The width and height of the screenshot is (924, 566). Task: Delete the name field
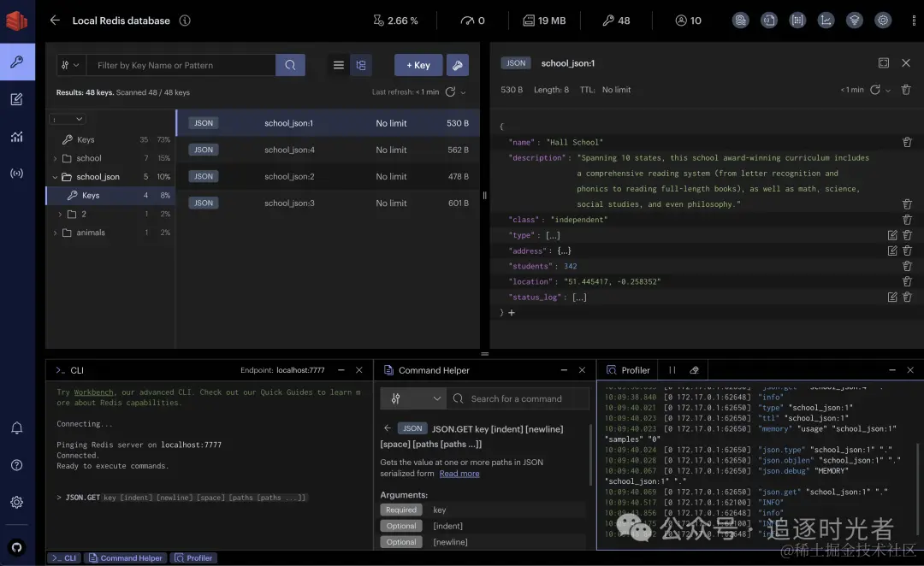(x=907, y=142)
